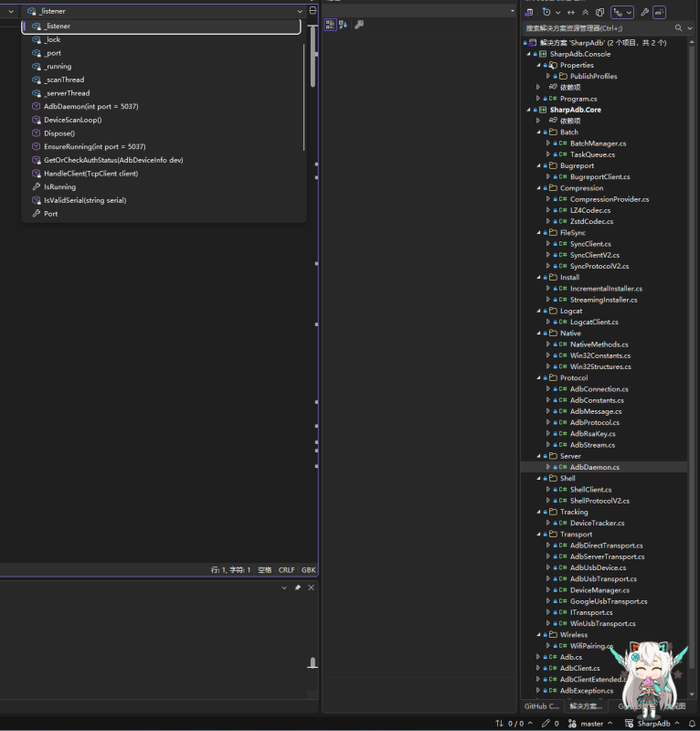Expand the AdbDaemon.cs file node
Screen dimensions: 700x731
point(548,467)
